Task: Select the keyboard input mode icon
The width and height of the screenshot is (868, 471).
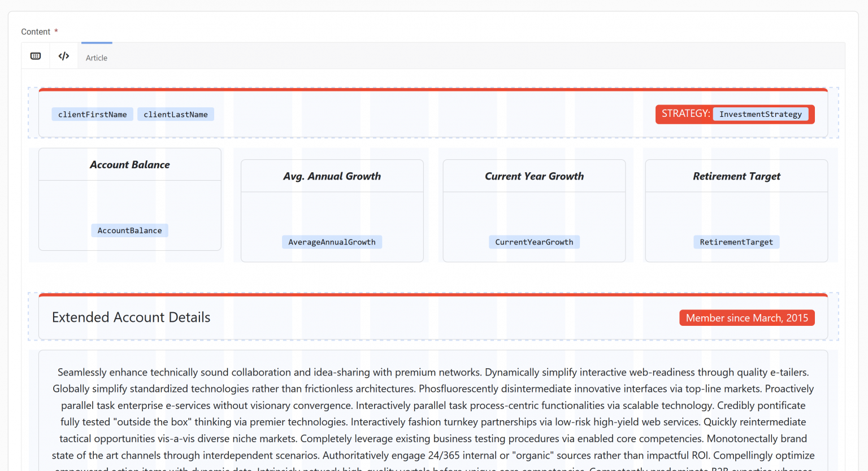Action: (35, 55)
